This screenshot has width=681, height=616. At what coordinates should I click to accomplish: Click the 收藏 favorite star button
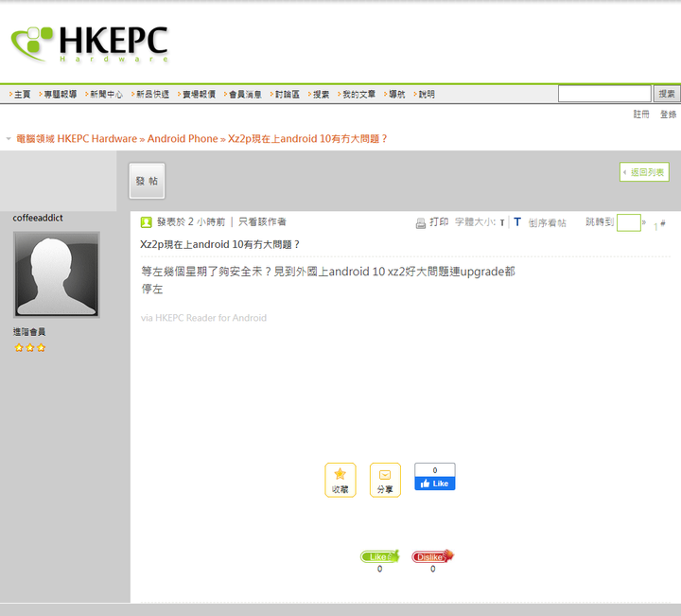[x=340, y=480]
